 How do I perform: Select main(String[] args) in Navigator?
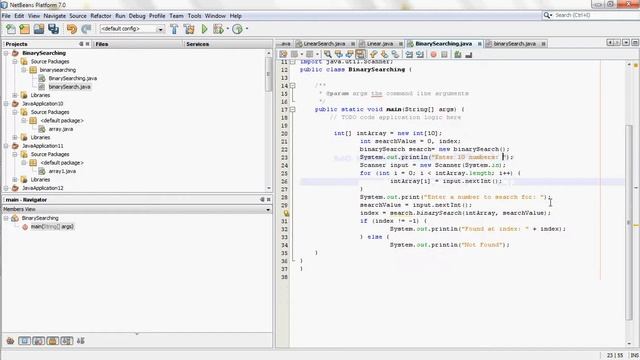click(x=52, y=227)
